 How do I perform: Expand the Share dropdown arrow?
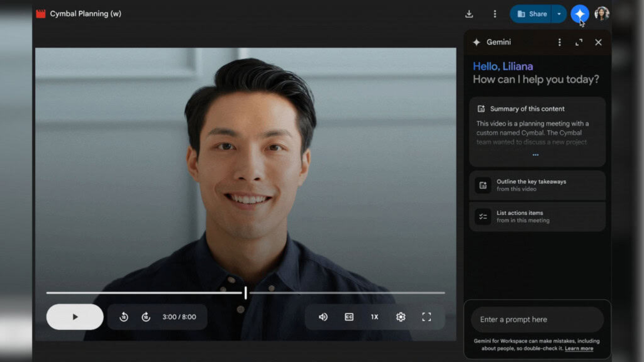tap(559, 14)
